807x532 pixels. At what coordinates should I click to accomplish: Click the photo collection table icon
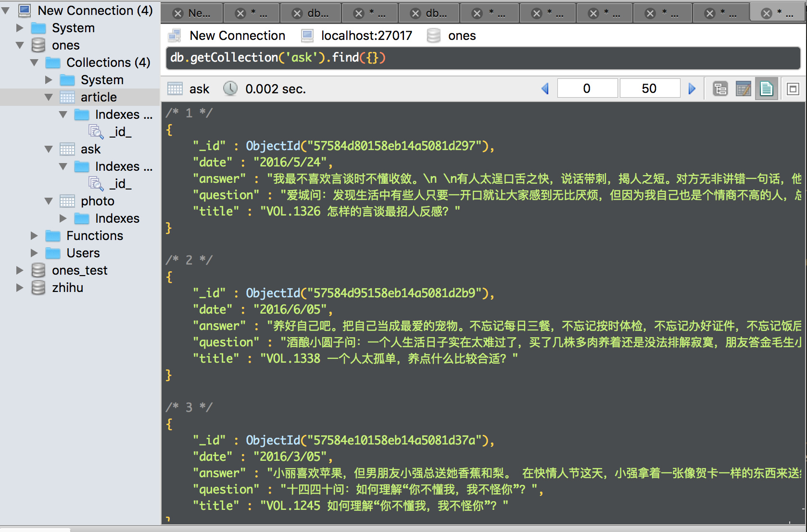click(x=67, y=201)
